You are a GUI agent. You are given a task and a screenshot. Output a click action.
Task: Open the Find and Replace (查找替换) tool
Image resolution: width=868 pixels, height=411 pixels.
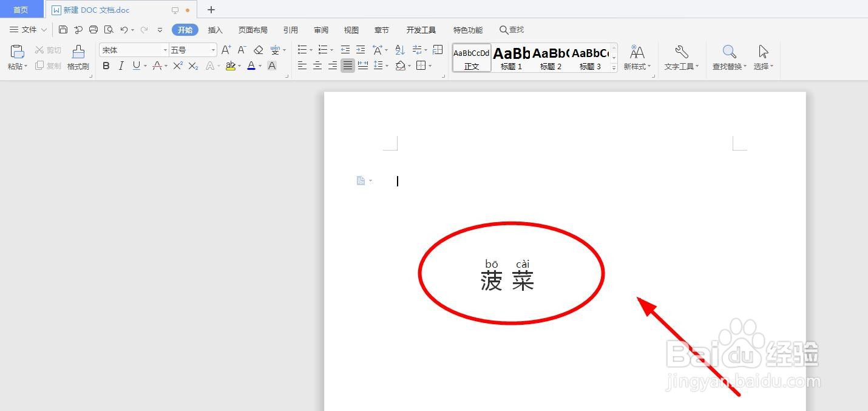click(x=728, y=58)
